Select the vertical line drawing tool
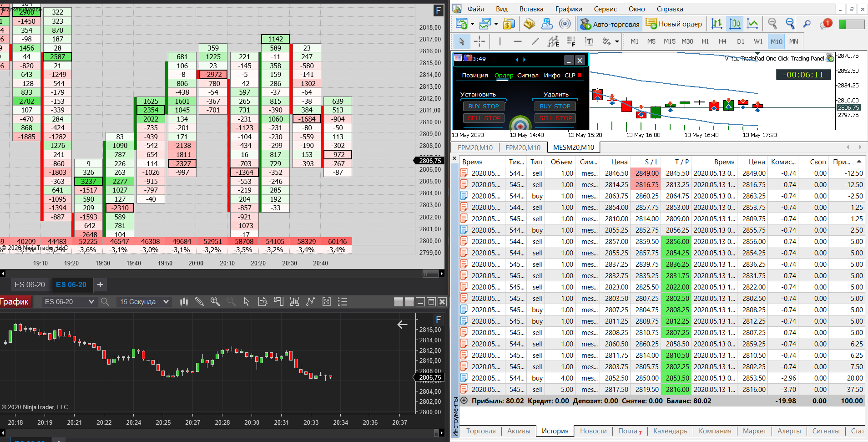Image resolution: width=868 pixels, height=442 pixels. pyautogui.click(x=500, y=41)
